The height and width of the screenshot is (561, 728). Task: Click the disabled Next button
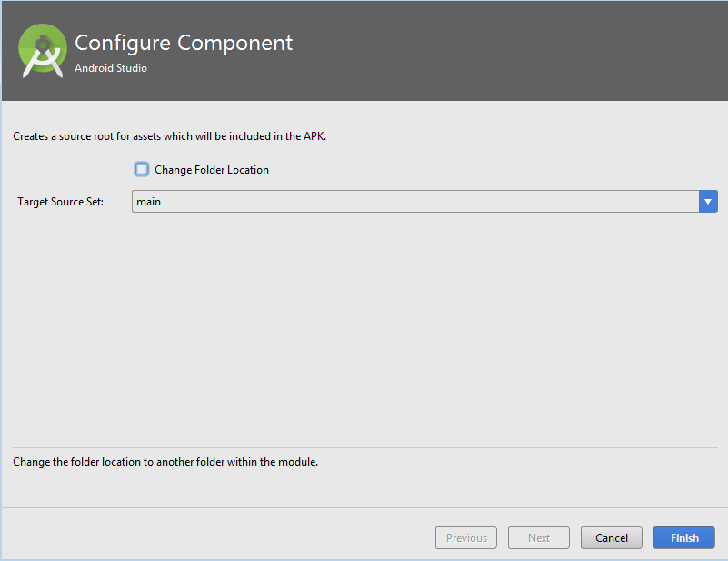point(539,538)
